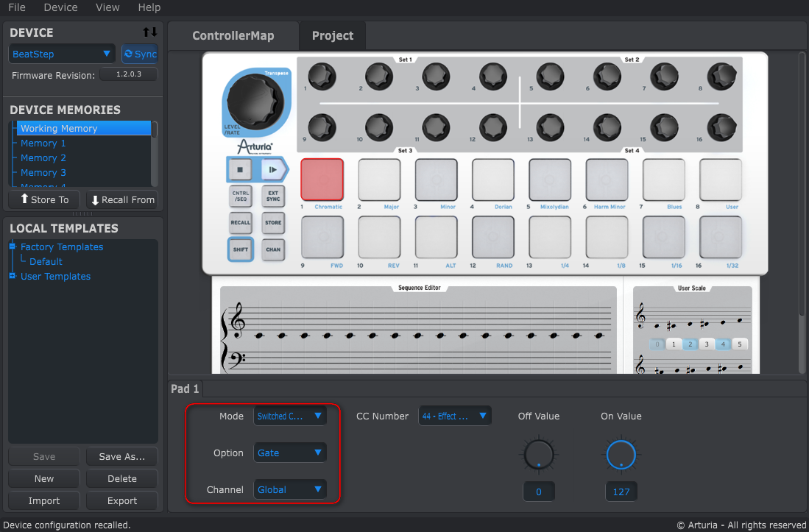809x532 pixels.
Task: Open the Help menu
Action: (x=149, y=7)
